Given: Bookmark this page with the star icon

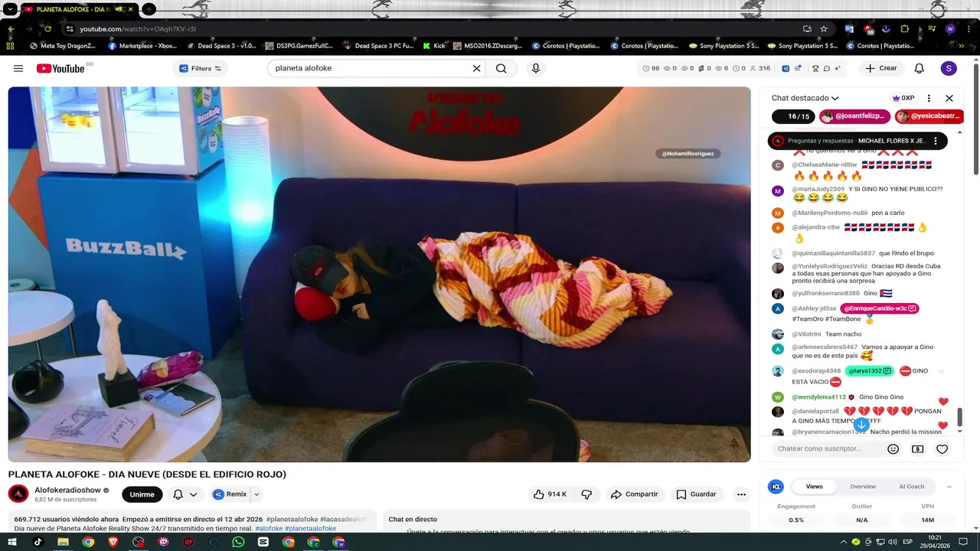Looking at the screenshot, I should (824, 29).
